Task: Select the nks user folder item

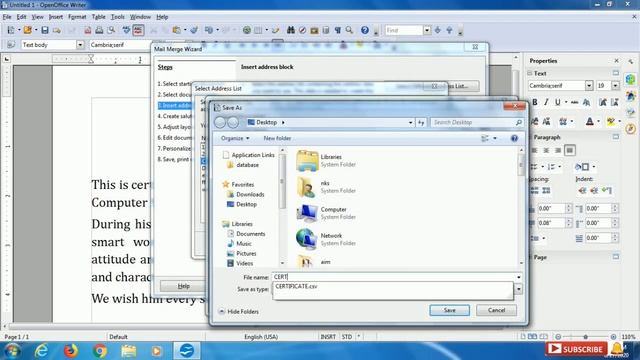Action: point(327,187)
